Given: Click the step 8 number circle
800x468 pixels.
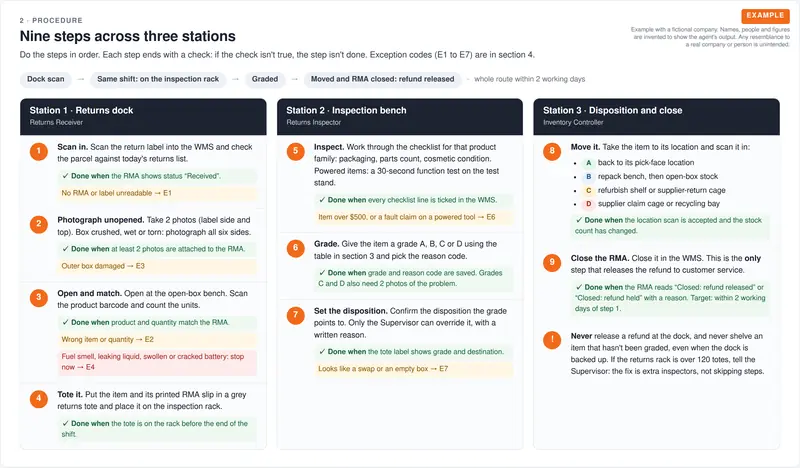Looking at the screenshot, I should (552, 152).
